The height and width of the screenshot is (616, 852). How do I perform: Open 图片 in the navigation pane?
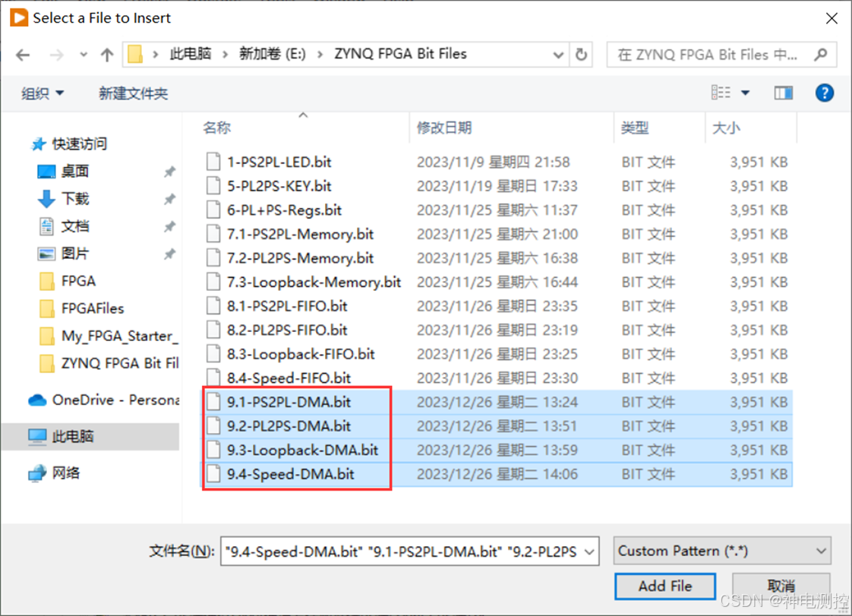click(x=63, y=254)
